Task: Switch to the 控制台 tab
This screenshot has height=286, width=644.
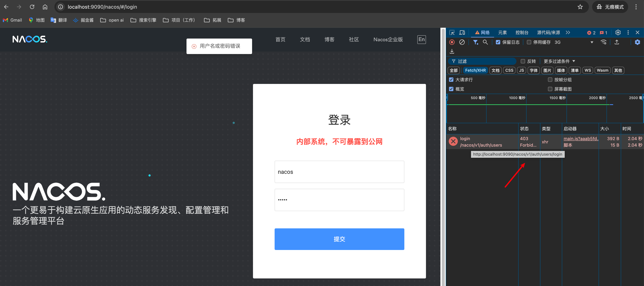Action: point(522,32)
